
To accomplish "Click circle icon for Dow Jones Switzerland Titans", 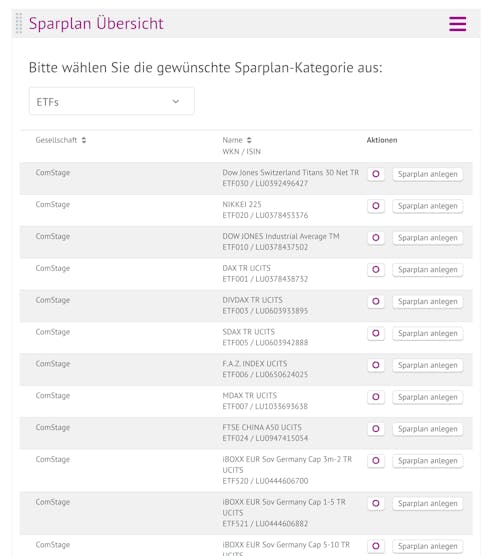I will pos(376,174).
